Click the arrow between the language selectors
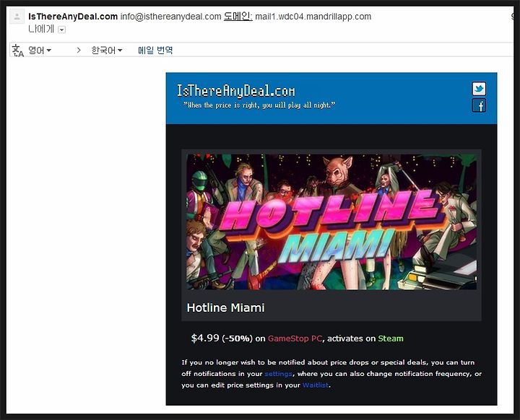 (79, 50)
